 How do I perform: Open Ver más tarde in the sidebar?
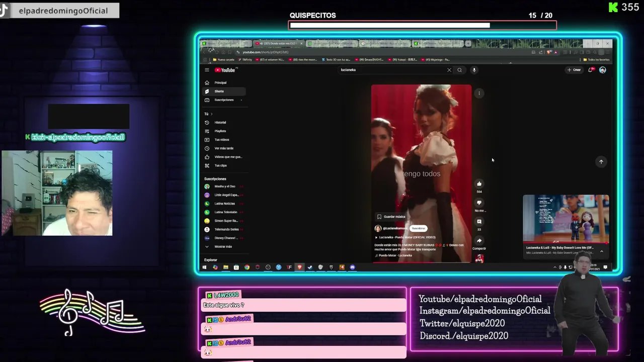(225, 148)
